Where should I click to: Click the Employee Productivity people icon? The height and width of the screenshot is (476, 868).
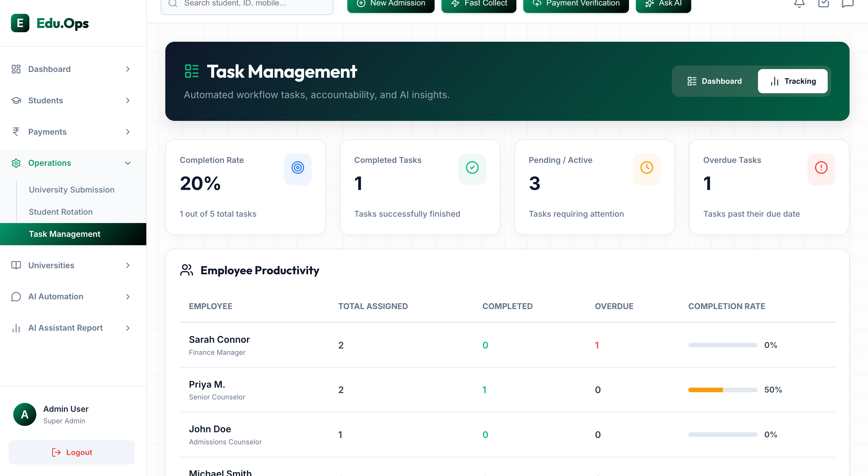[186, 270]
